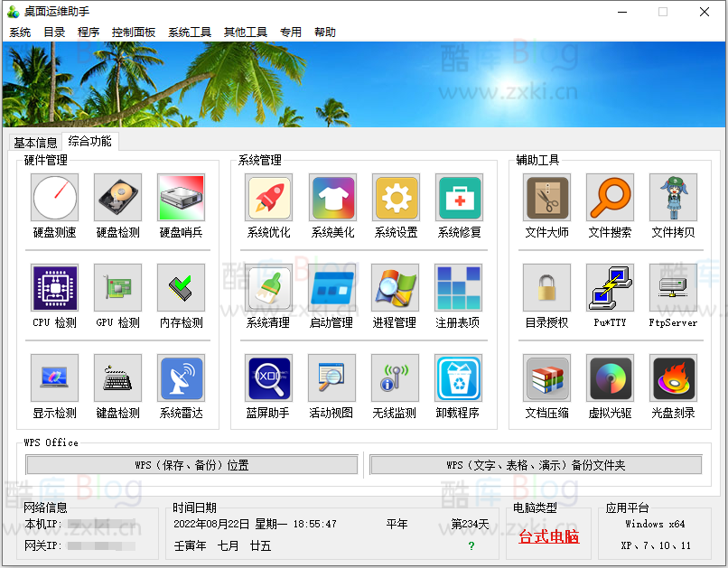This screenshot has height=568, width=728.
Task: Launch the 蓝屏助手 blue screen helper
Action: coord(269,385)
